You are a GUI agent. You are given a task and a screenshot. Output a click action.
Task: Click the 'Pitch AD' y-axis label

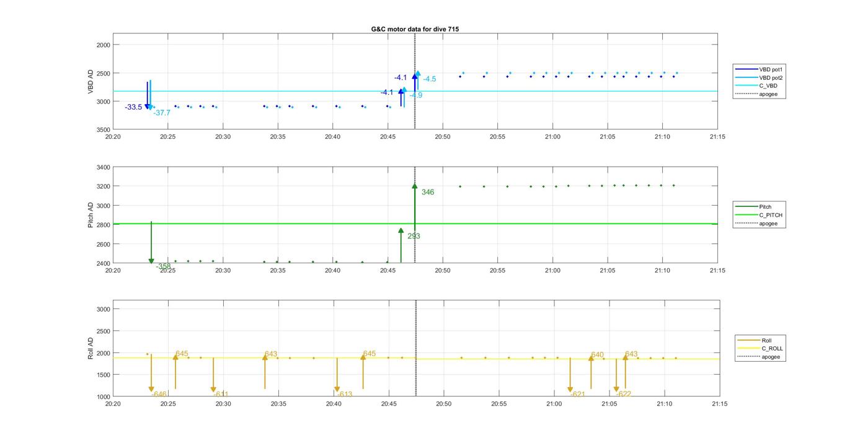pos(90,215)
